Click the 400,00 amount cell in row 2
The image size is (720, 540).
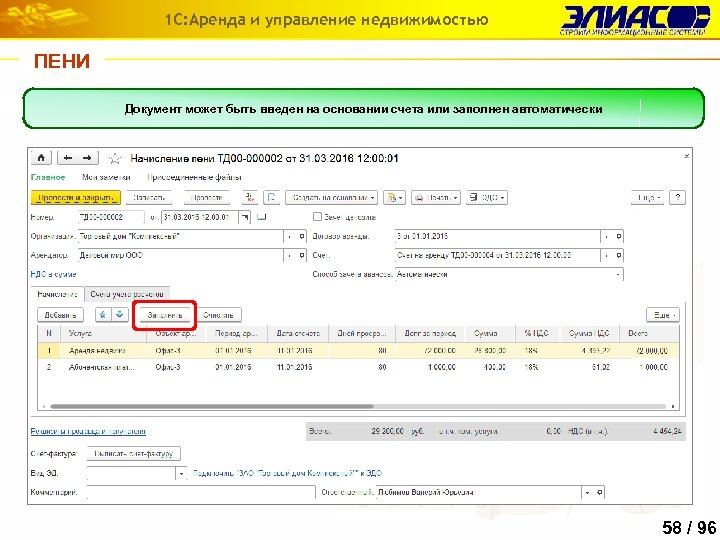click(489, 367)
